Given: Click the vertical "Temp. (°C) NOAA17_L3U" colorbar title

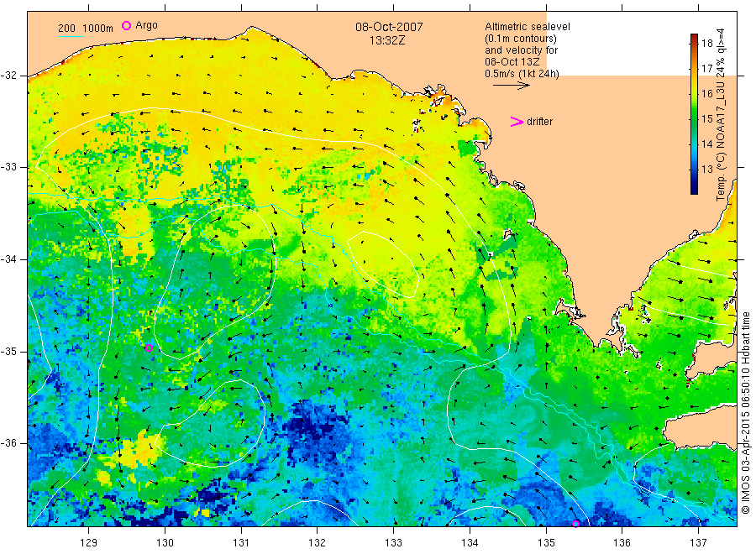Looking at the screenshot, I should [721, 115].
